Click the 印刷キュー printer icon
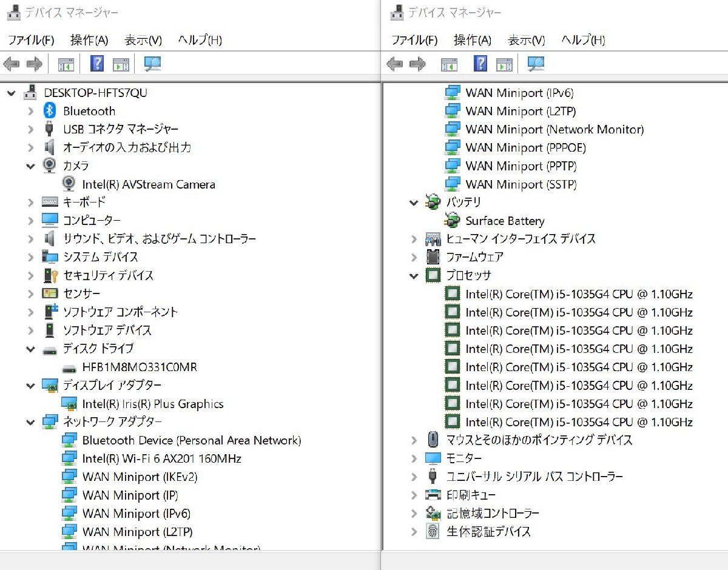 click(433, 495)
